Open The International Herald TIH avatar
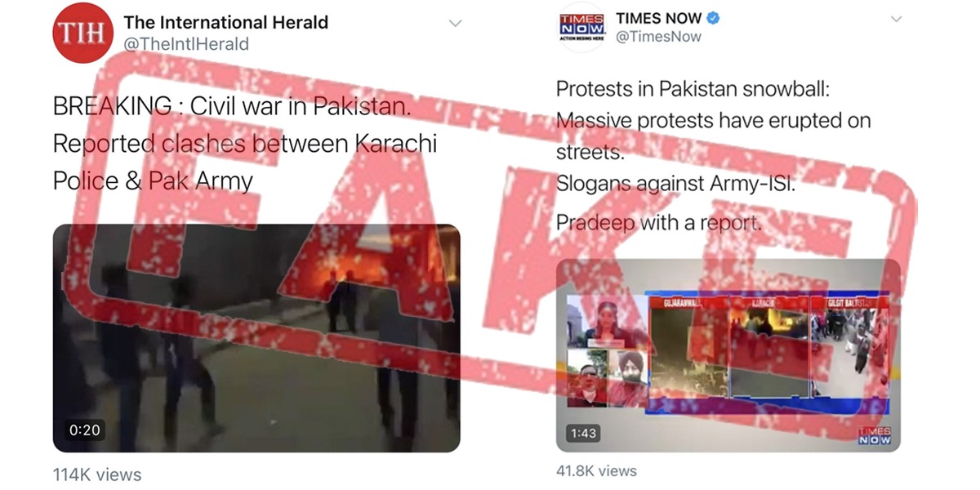Screen dimensions: 980x490 point(82,33)
